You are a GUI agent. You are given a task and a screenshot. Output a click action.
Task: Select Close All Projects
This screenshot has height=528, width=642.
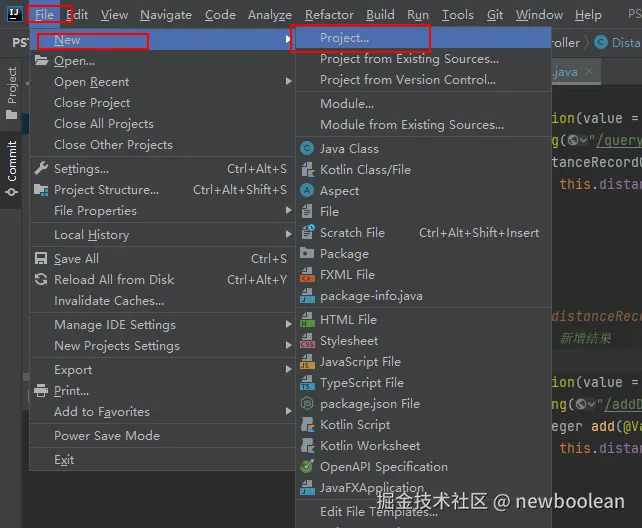click(162, 124)
